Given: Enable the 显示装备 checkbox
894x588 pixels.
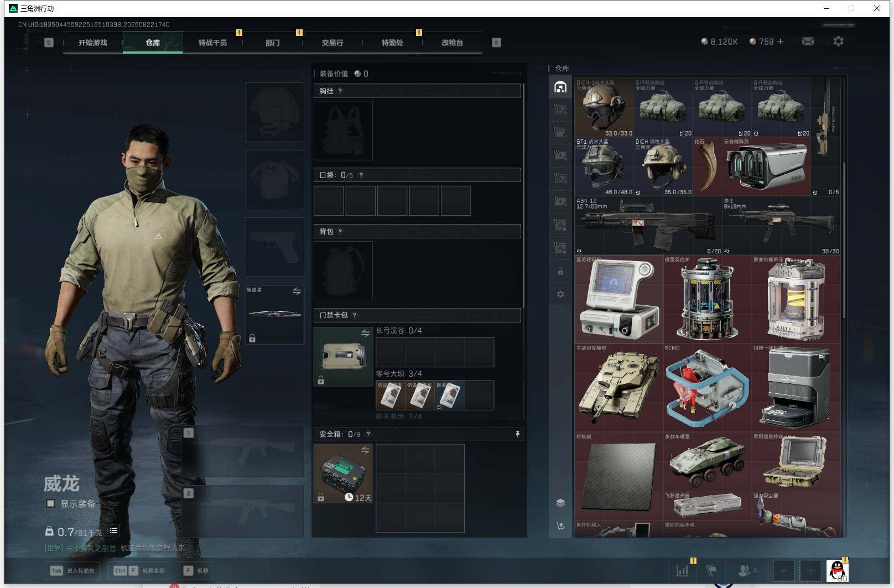Looking at the screenshot, I should (x=50, y=503).
